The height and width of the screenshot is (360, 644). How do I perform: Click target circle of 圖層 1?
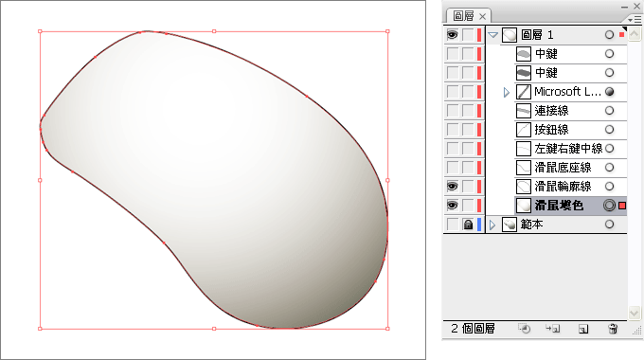610,35
